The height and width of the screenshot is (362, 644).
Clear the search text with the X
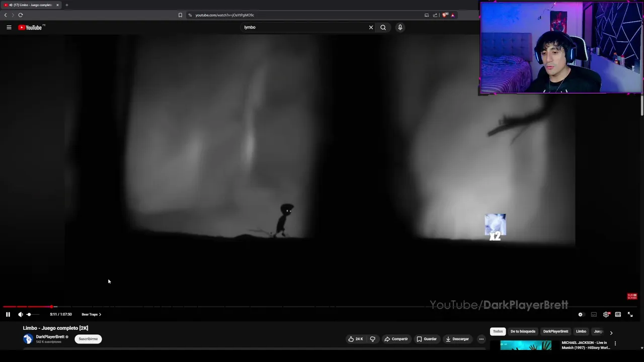tap(371, 27)
